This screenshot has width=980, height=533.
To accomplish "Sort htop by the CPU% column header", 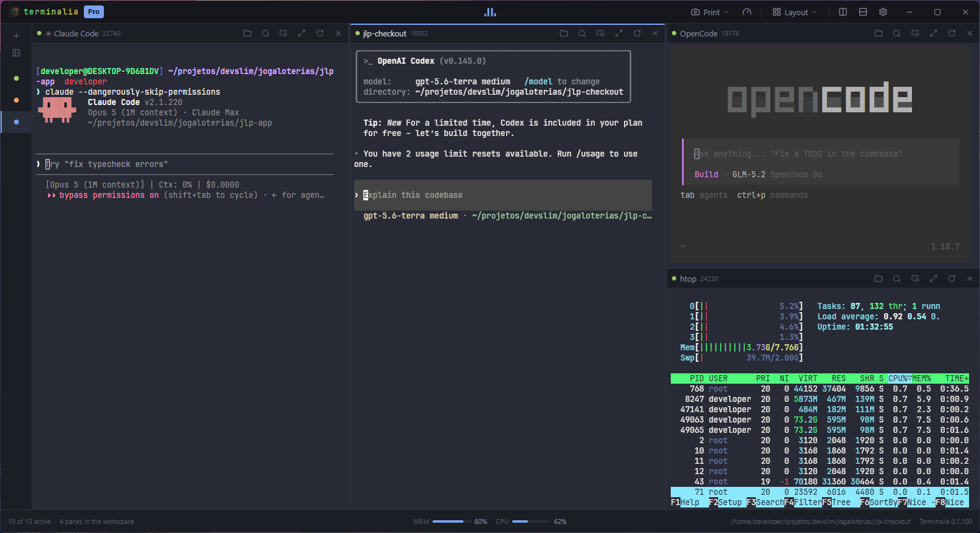I will coord(900,378).
